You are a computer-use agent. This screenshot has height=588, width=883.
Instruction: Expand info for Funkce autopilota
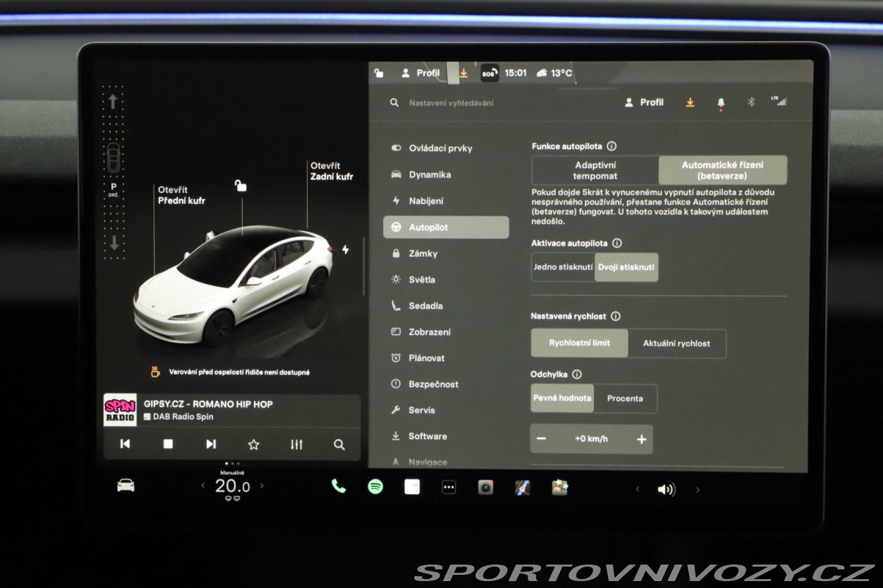point(611,146)
